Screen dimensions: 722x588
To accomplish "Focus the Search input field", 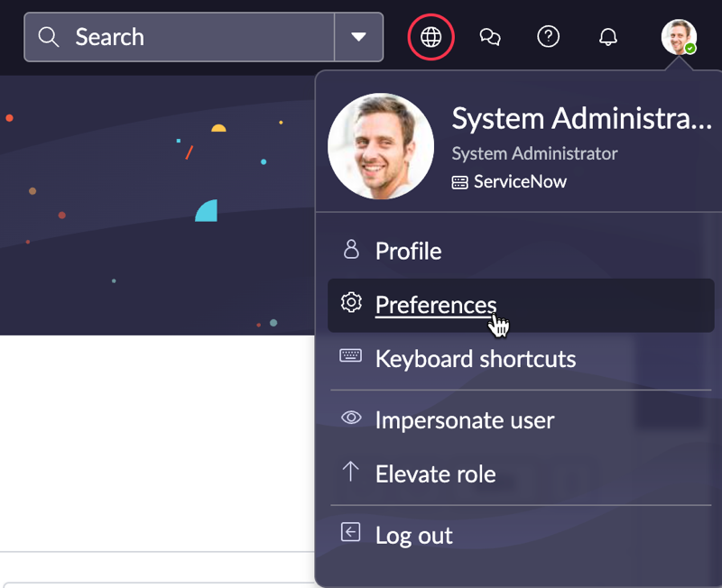I will coord(180,37).
